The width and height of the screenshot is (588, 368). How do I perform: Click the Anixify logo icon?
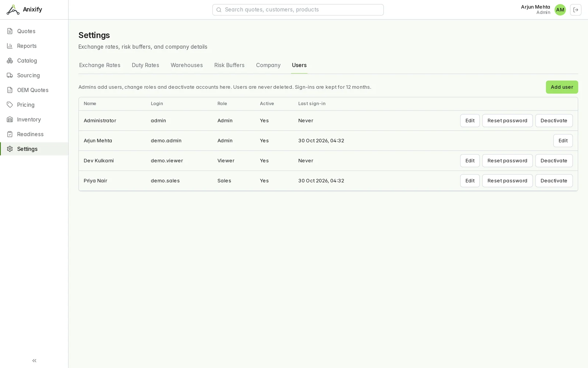coord(13,10)
